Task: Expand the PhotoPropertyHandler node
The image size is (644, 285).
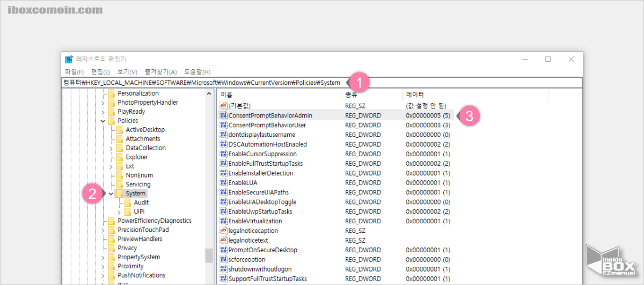Action: click(103, 103)
